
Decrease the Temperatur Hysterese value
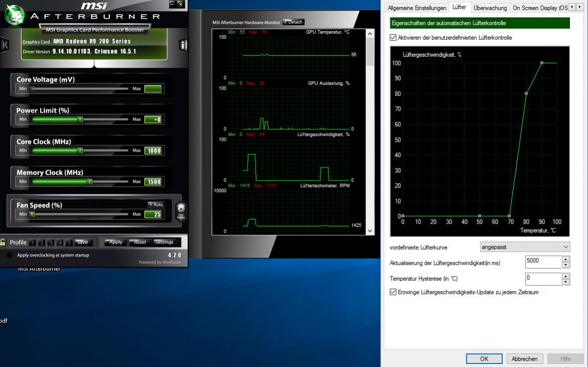(566, 282)
